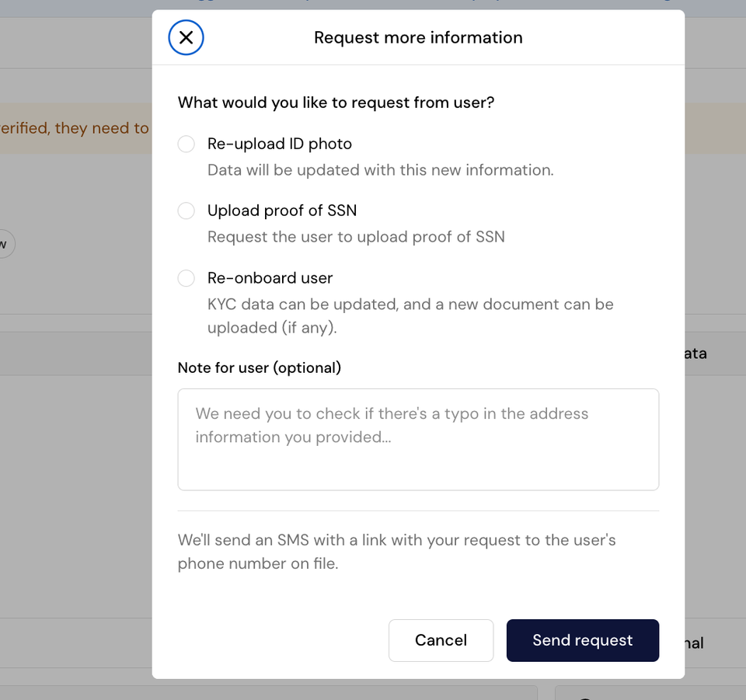Viewport: 746px width, 700px height.
Task: Click the "Re-onboard user" label text
Action: [270, 278]
